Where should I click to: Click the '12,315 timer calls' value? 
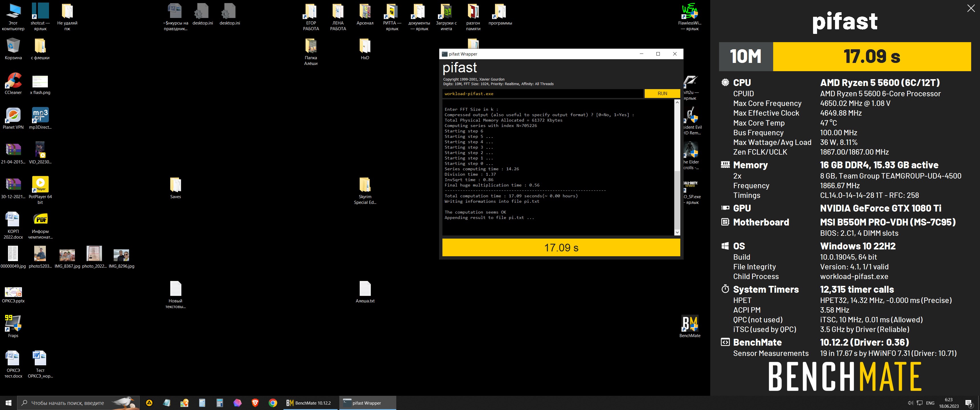pyautogui.click(x=857, y=290)
